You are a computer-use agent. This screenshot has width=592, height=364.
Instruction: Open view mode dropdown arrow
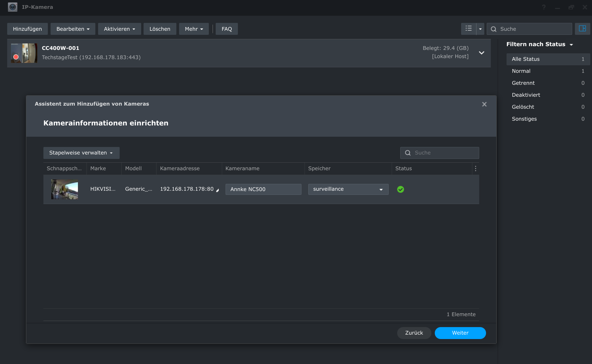click(480, 29)
